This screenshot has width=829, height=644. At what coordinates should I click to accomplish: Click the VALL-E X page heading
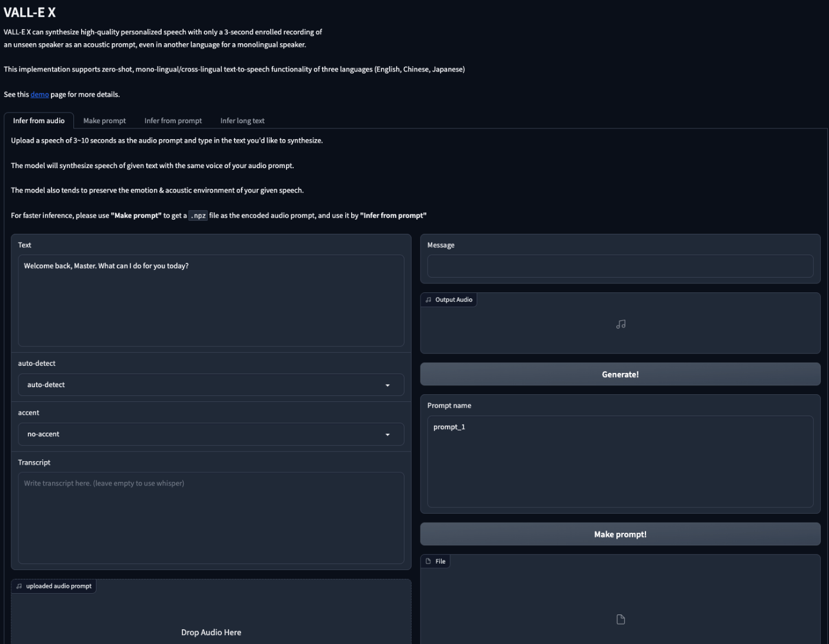pos(30,12)
